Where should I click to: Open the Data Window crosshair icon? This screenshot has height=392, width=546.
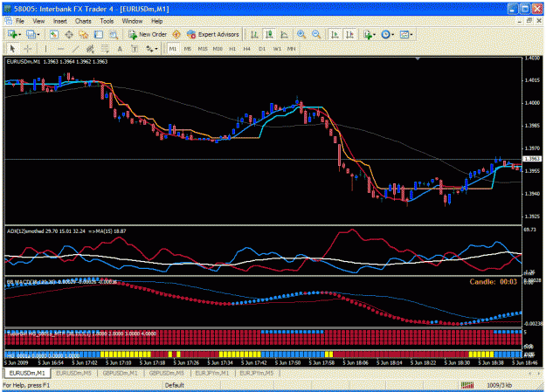(x=69, y=34)
